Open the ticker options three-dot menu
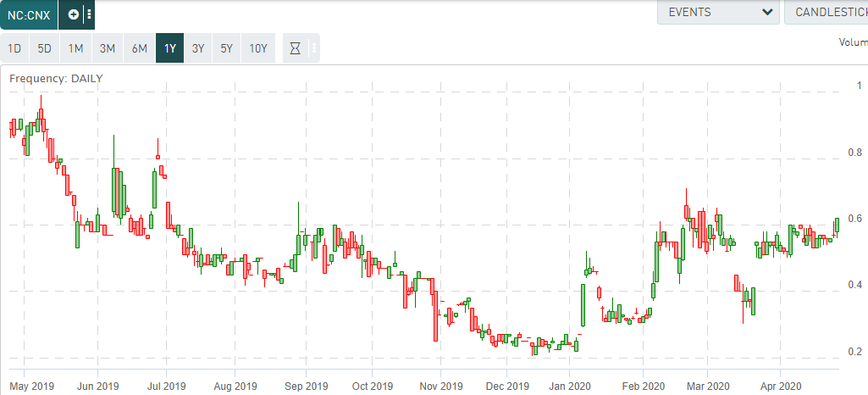 click(89, 14)
